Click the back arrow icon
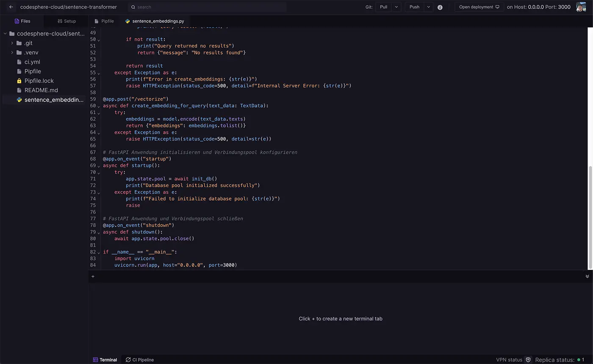The image size is (593, 364). click(x=11, y=7)
